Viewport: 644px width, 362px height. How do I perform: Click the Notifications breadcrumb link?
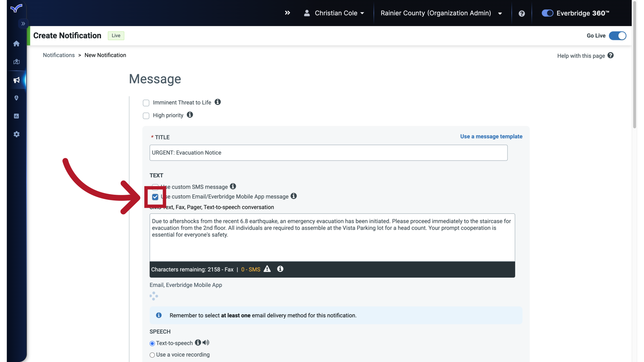tap(59, 55)
